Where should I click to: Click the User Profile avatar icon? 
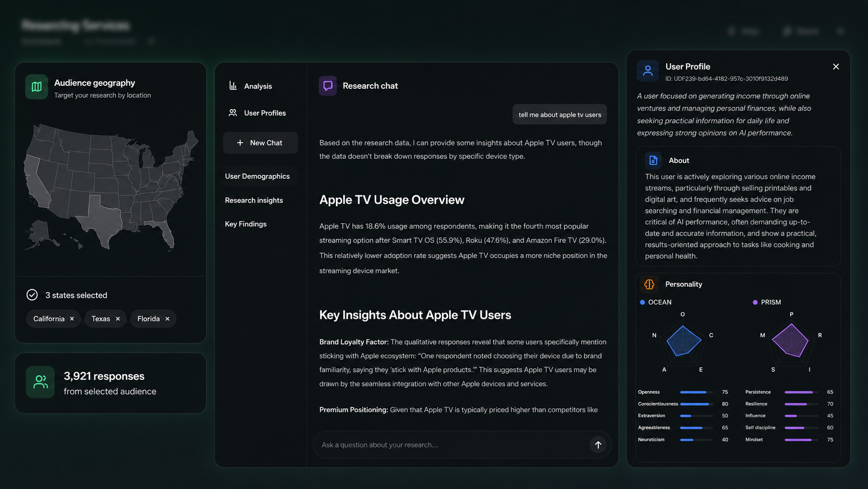(x=648, y=71)
